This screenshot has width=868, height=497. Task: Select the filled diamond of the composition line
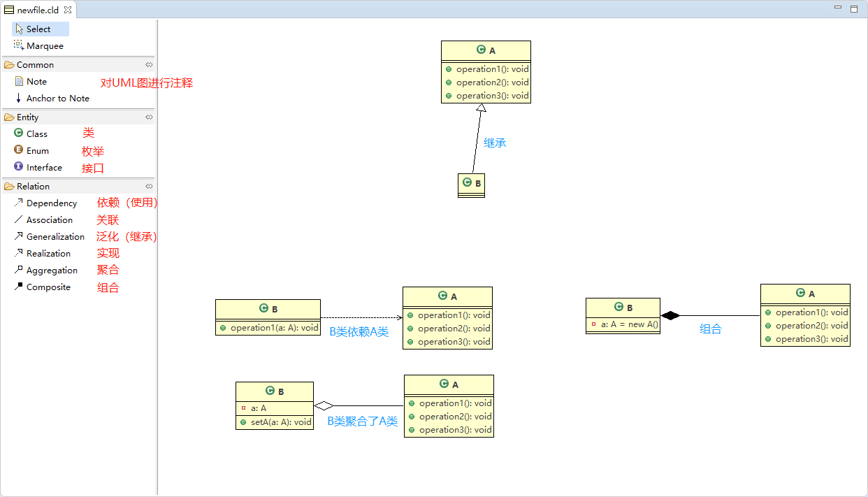point(670,315)
